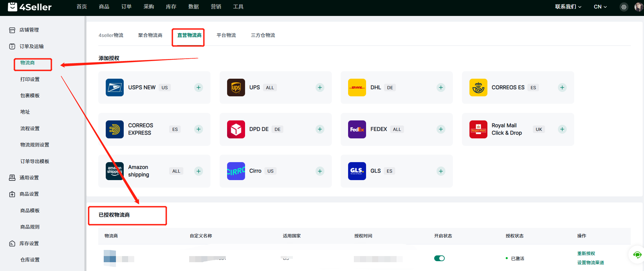Open 商品规则 in sidebar
The image size is (644, 271).
tap(30, 227)
